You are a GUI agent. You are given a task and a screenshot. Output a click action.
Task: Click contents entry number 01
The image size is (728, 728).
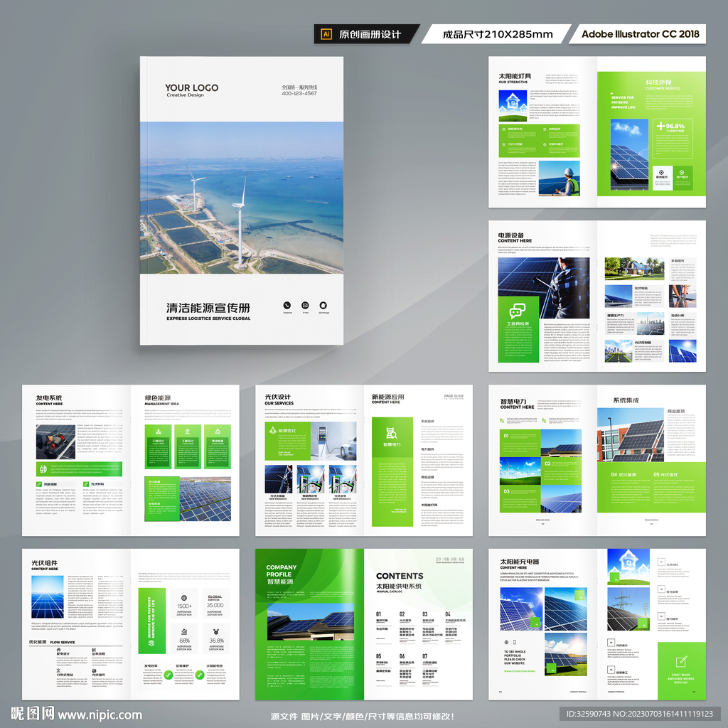(x=379, y=614)
